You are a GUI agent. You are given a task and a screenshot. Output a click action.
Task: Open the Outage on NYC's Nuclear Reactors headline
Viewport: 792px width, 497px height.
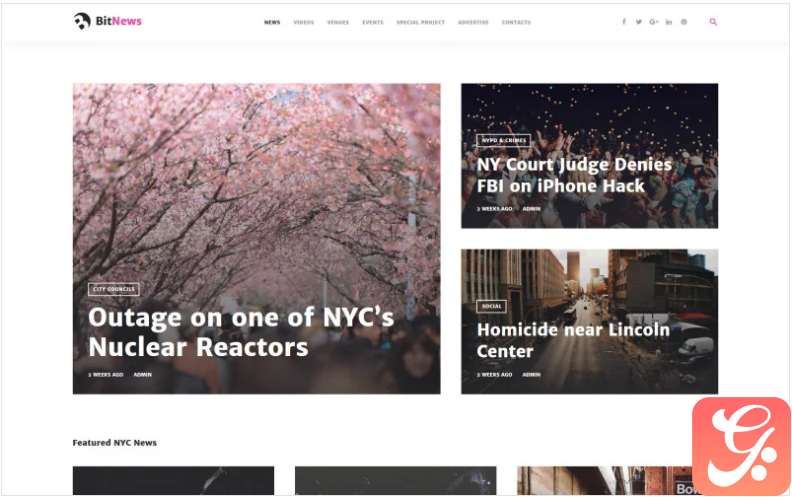tap(241, 332)
